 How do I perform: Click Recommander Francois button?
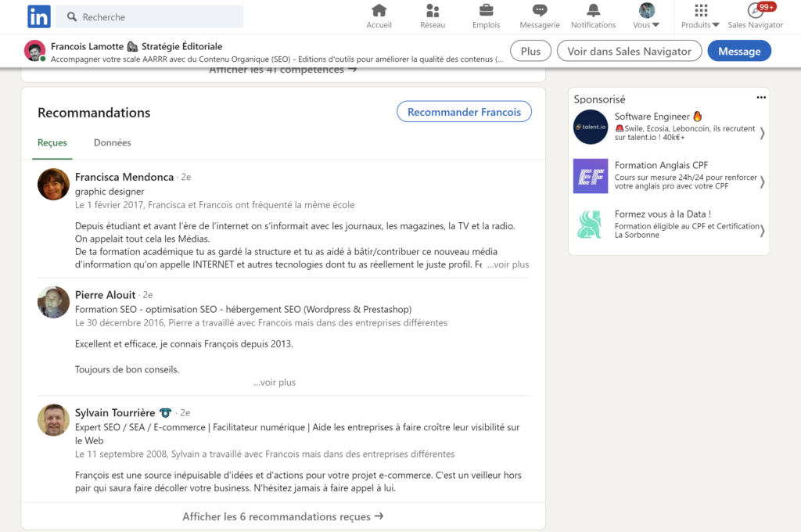(x=464, y=112)
